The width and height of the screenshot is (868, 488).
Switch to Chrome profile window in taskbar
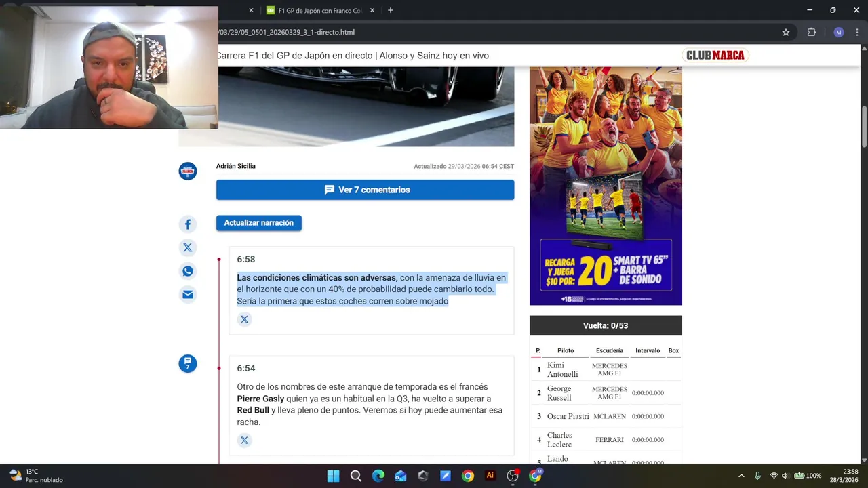(536, 476)
